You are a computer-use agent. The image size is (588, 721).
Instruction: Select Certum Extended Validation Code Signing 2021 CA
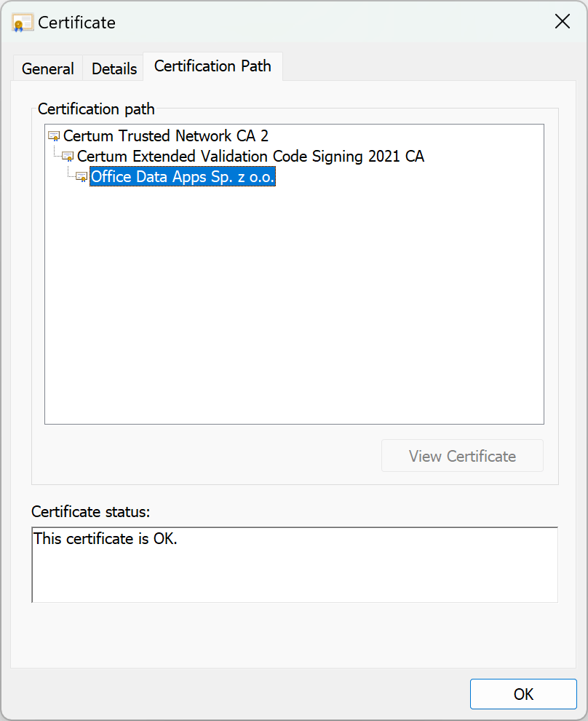click(251, 156)
